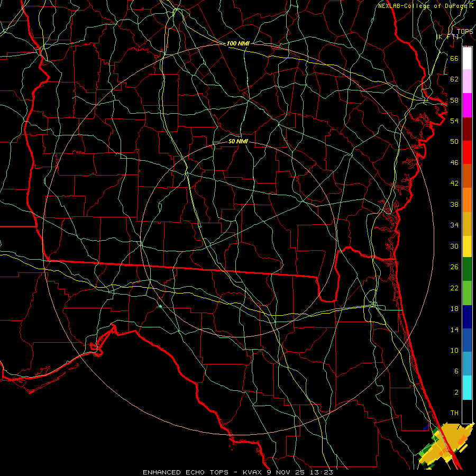Click the 42 value on the legend

pyautogui.click(x=454, y=184)
